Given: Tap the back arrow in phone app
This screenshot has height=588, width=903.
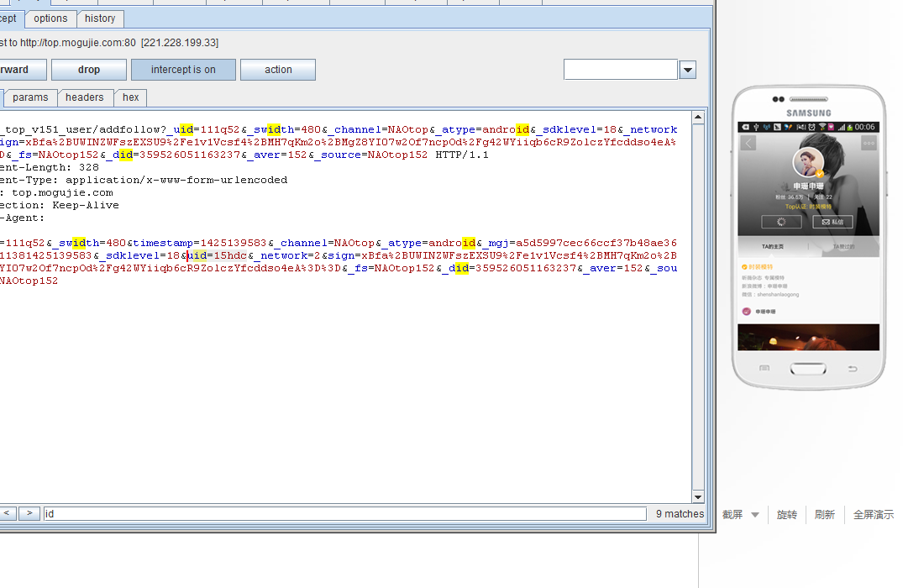Looking at the screenshot, I should click(x=748, y=143).
